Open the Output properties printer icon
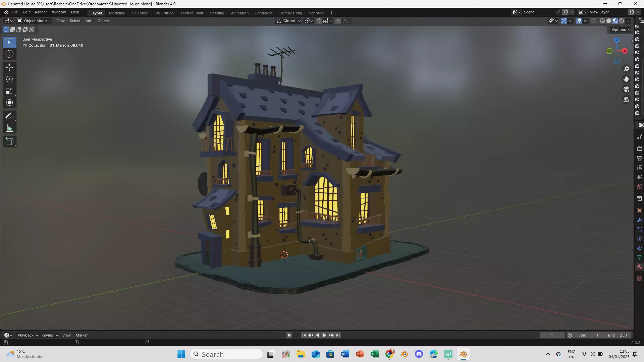The height and width of the screenshot is (362, 644). coord(640,158)
